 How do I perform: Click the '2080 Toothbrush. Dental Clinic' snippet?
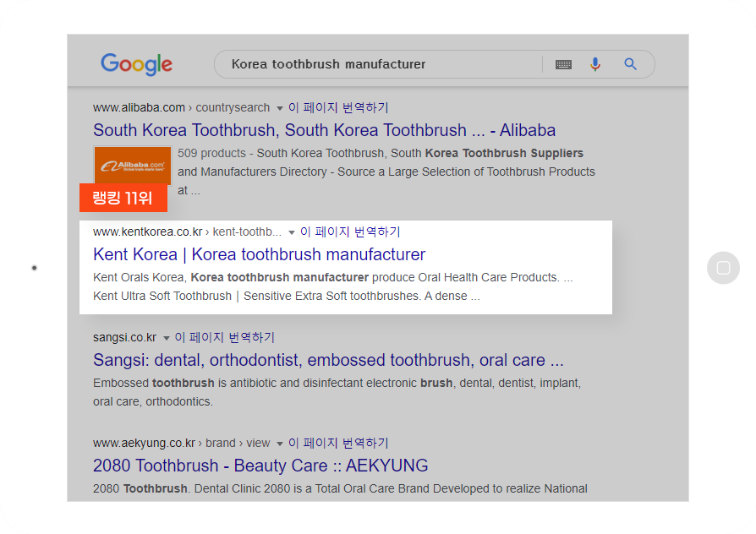click(x=340, y=488)
